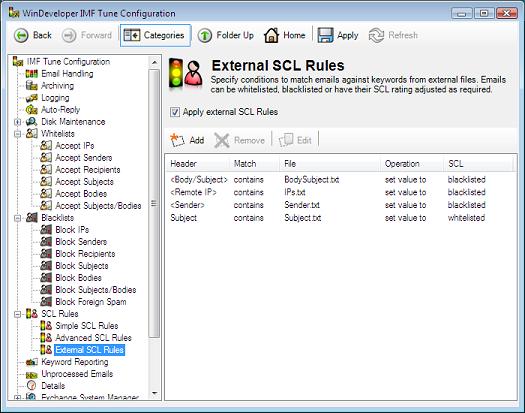525x413 pixels.
Task: Select the Remote IP rule row
Action: [340, 192]
